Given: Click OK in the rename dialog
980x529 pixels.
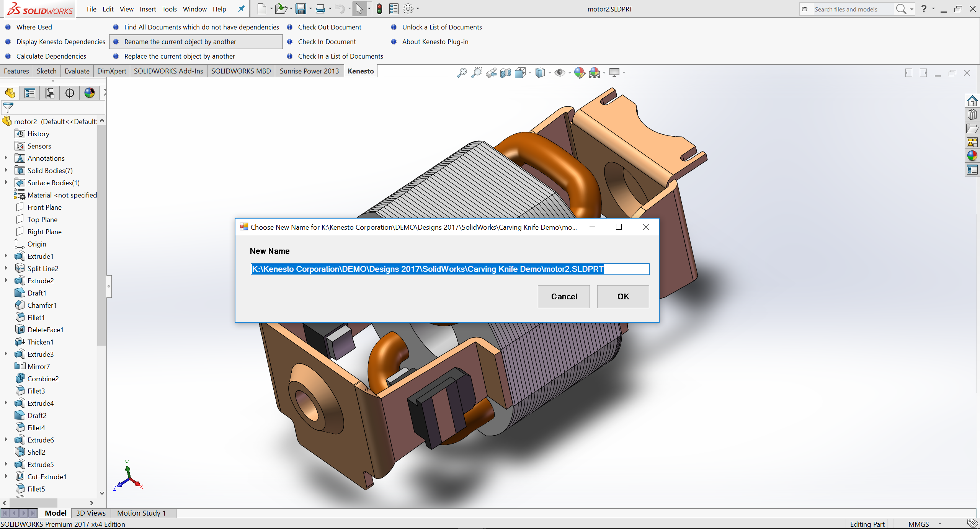Looking at the screenshot, I should click(623, 297).
